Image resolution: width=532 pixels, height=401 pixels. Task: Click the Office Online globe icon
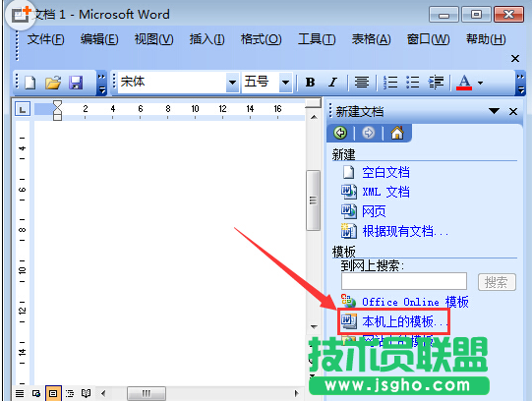[348, 301]
